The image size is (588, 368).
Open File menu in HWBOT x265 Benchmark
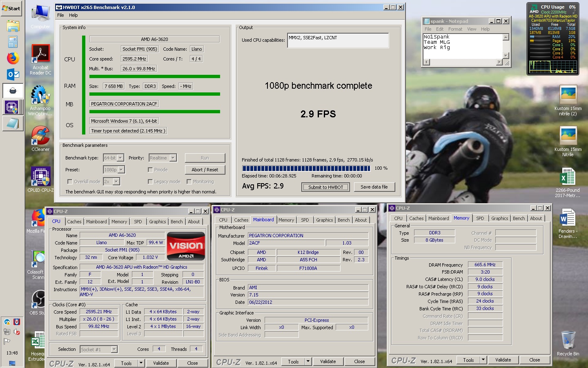click(x=60, y=15)
